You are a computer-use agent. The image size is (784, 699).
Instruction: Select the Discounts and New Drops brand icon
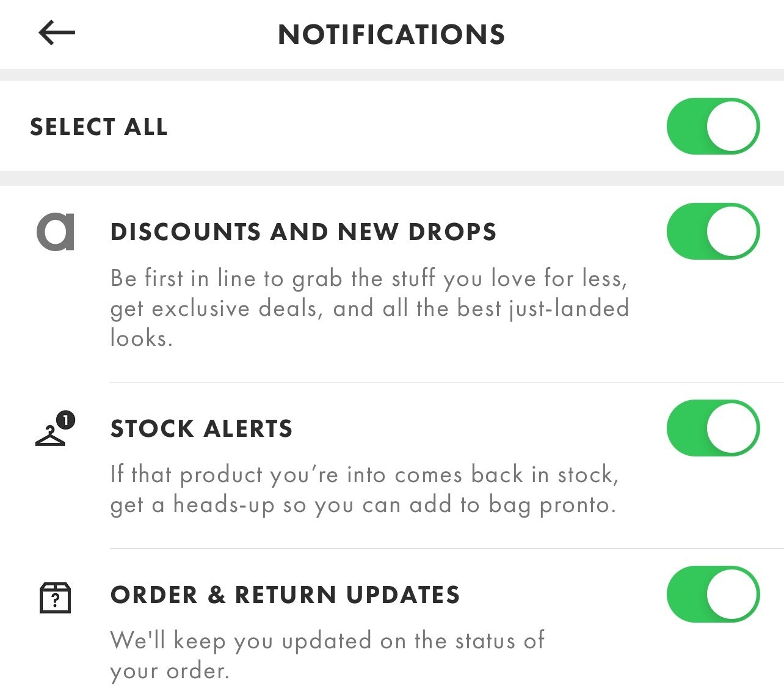(x=54, y=232)
